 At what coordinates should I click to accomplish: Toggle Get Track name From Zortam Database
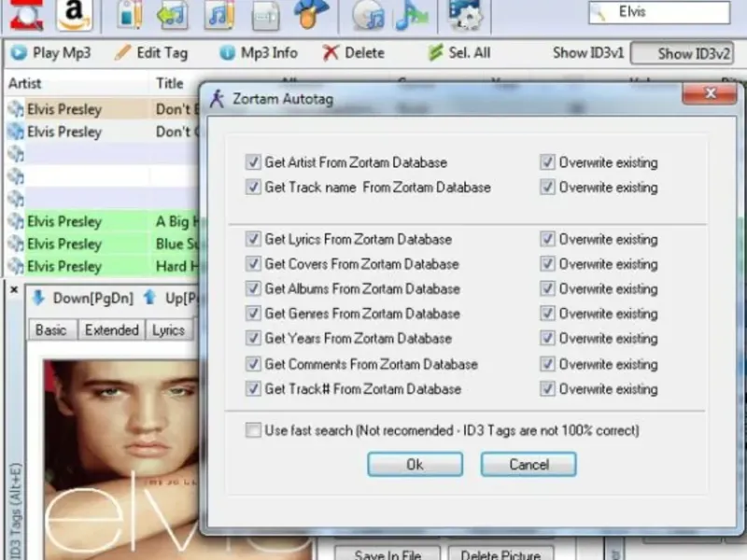[x=252, y=188]
